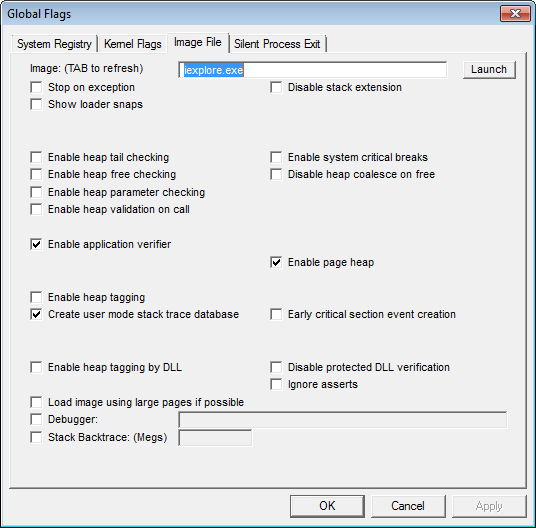
Task: Enable Stop on exception checkbox
Action: [x=36, y=87]
